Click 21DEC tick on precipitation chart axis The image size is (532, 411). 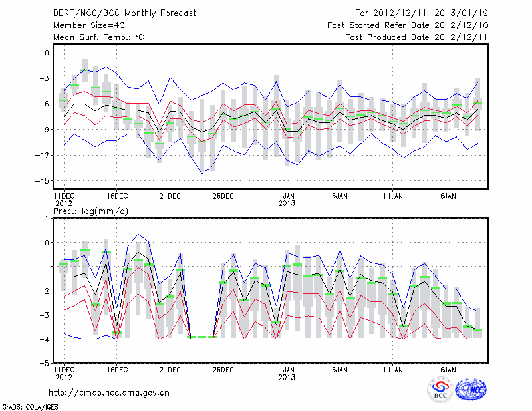point(170,370)
